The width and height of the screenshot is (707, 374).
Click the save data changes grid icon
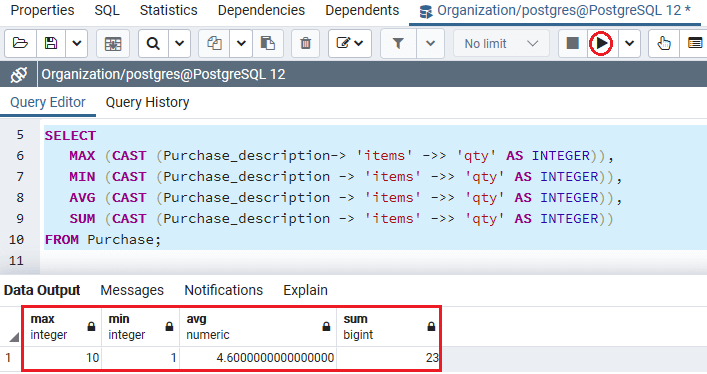pos(113,43)
